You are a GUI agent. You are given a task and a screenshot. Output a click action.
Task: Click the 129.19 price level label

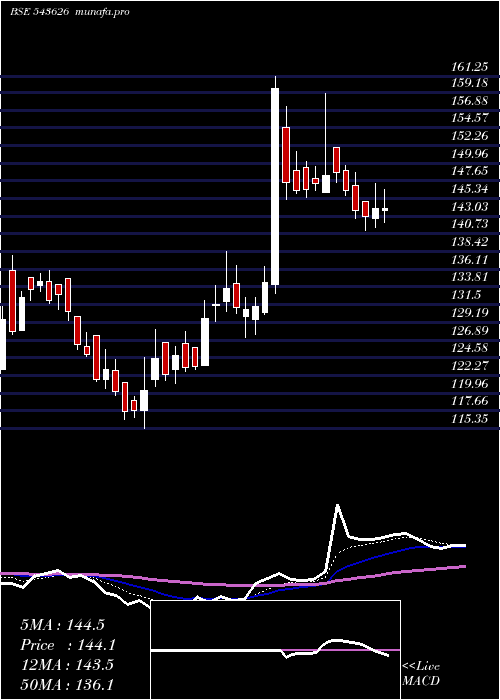pyautogui.click(x=470, y=312)
